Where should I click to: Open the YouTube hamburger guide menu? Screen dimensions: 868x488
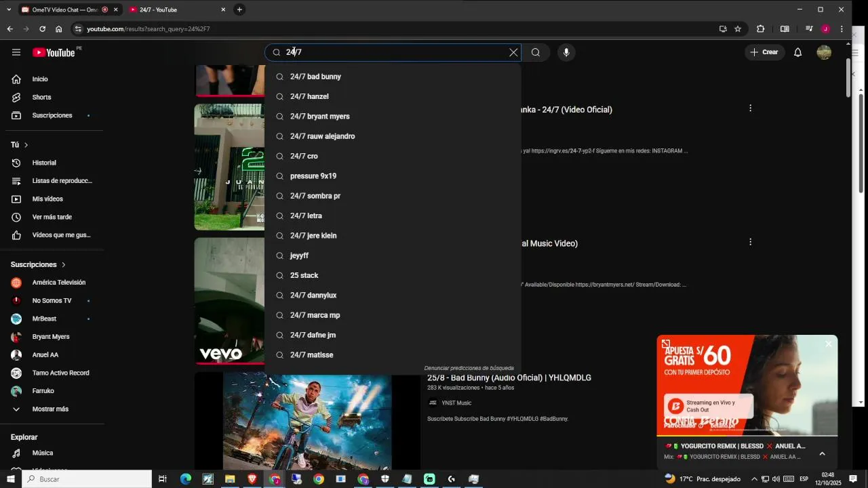[x=16, y=52]
